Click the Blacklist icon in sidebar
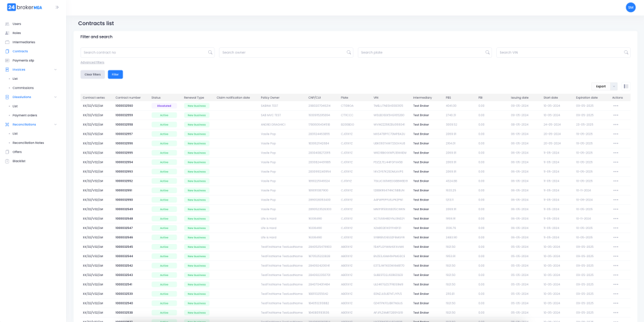The height and width of the screenshot is (322, 644). pos(8,161)
